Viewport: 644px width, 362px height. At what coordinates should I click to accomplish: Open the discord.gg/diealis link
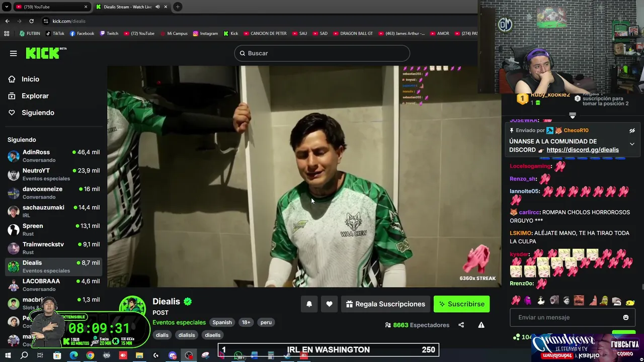[583, 150]
